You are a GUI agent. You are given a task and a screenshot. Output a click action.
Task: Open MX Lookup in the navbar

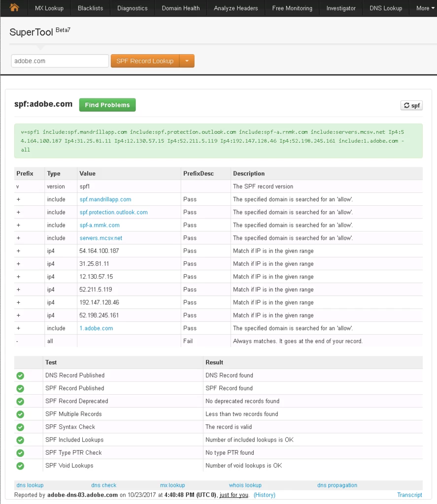[x=49, y=8]
